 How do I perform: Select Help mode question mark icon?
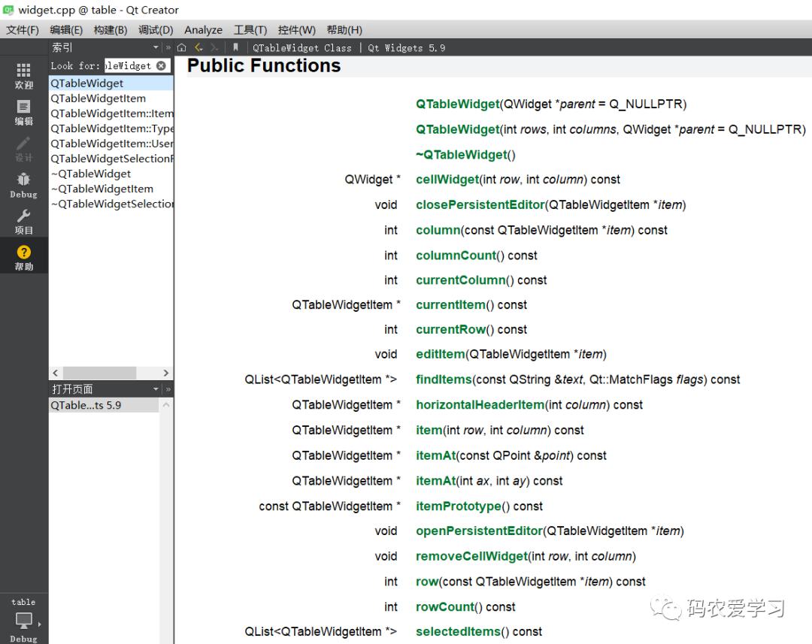24,258
